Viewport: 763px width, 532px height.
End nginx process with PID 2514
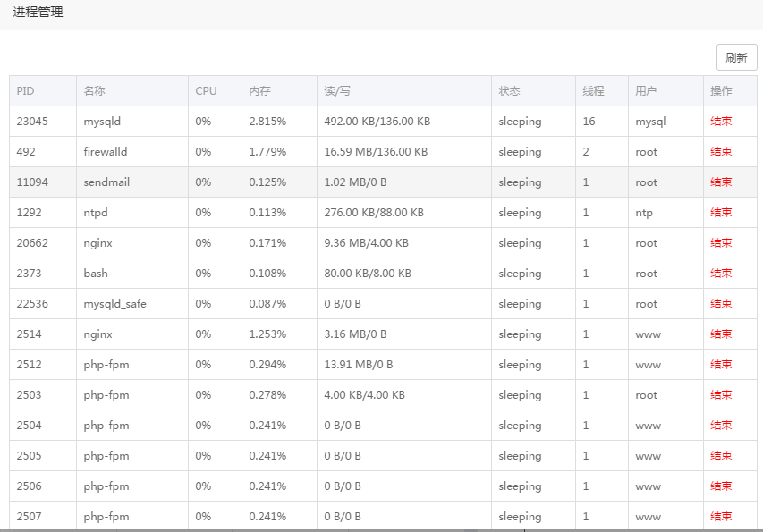pyautogui.click(x=721, y=334)
